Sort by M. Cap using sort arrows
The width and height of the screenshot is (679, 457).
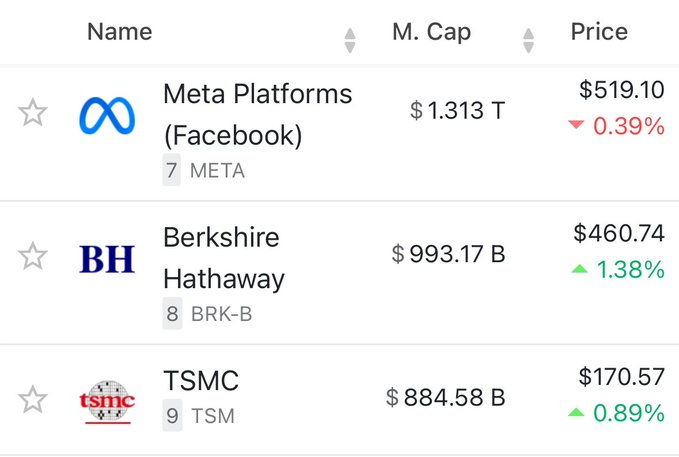(x=528, y=40)
